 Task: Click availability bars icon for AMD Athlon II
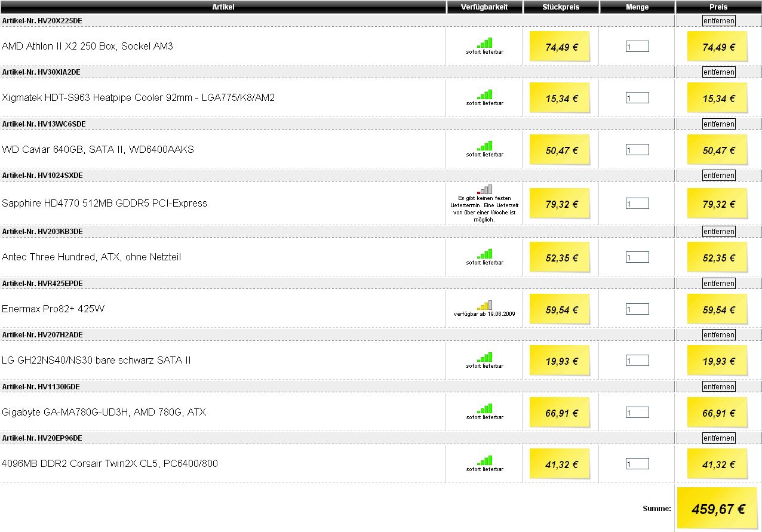(x=484, y=43)
